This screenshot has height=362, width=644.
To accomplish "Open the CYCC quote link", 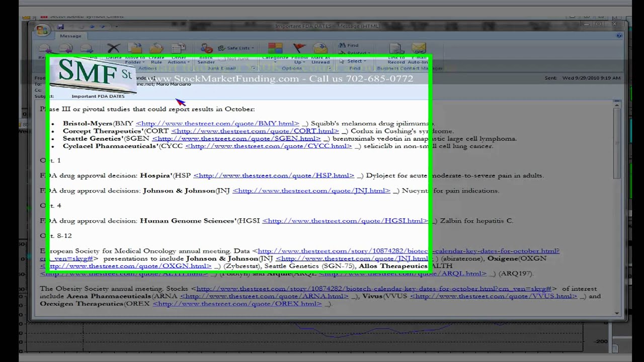I will [268, 146].
